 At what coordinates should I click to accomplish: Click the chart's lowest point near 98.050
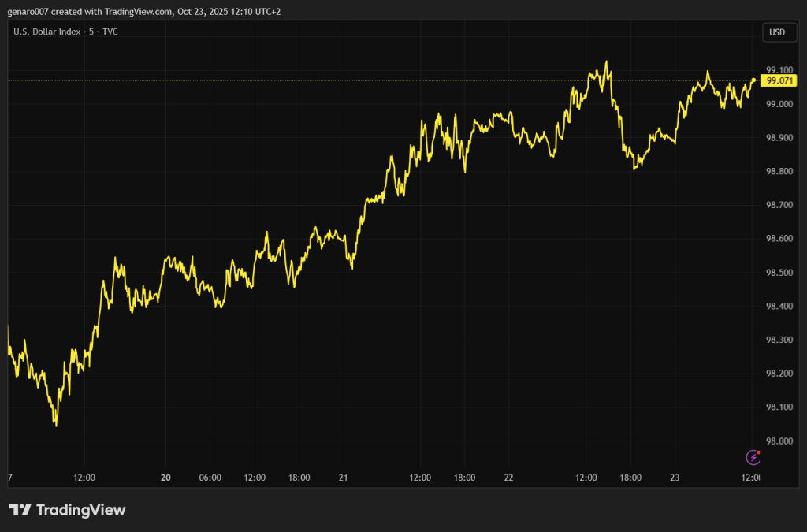[56, 426]
